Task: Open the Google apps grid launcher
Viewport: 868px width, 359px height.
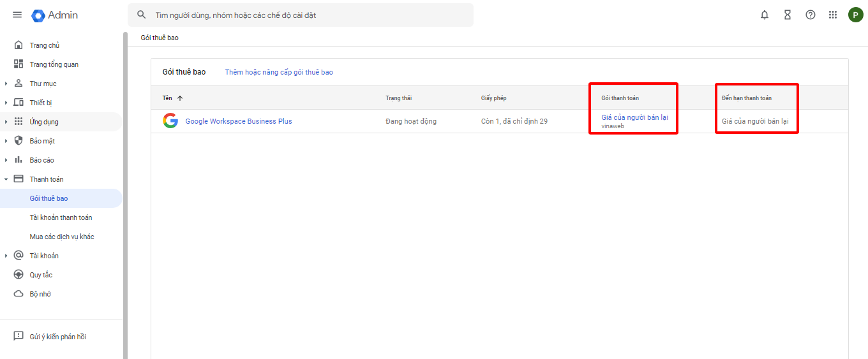Action: [x=833, y=15]
